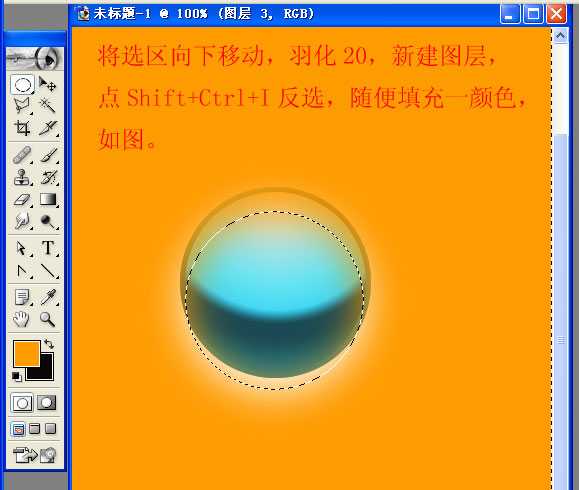Image resolution: width=579 pixels, height=490 pixels.
Task: Select the Gradient tool
Action: click(x=48, y=199)
